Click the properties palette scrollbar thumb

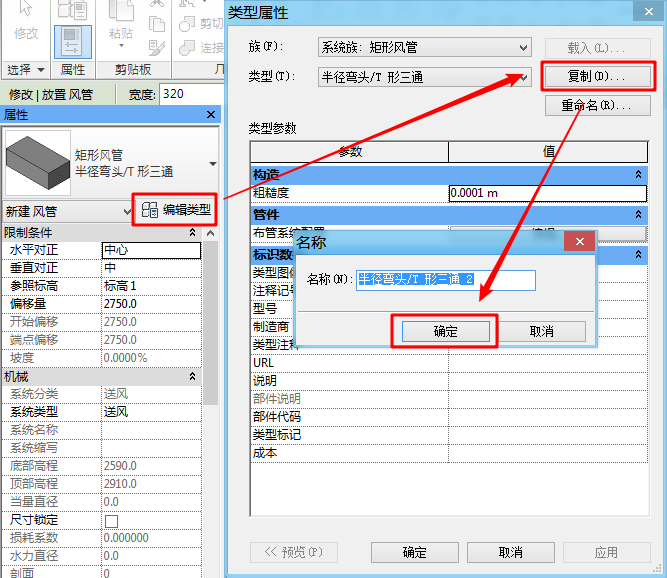tap(210, 322)
